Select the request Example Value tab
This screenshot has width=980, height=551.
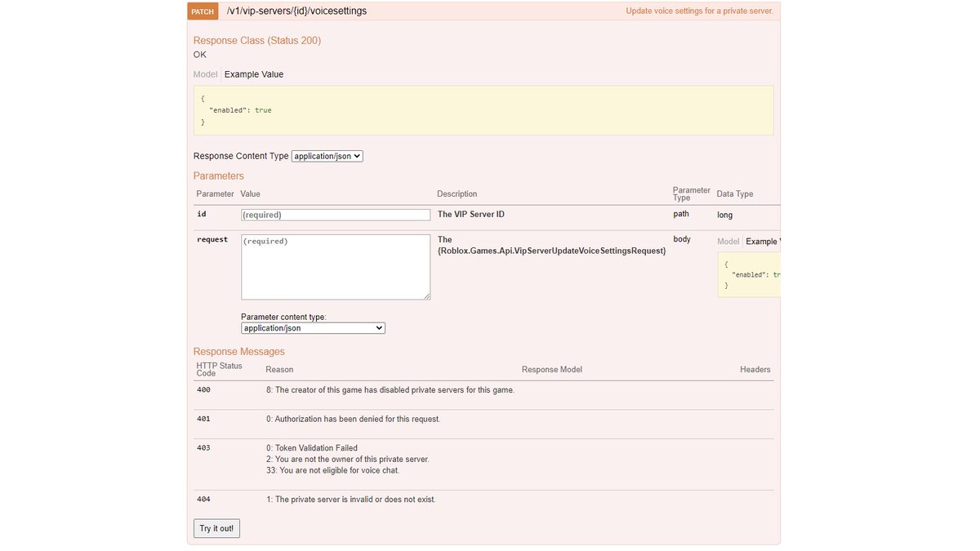(x=763, y=242)
